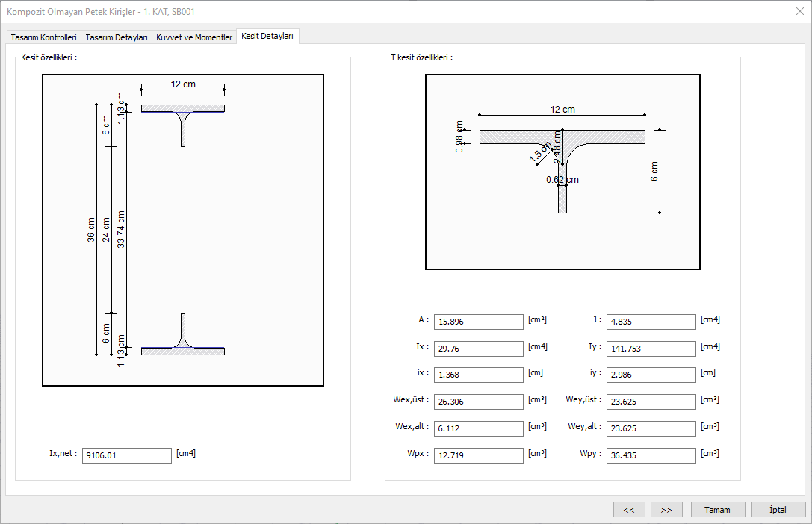Switch to the Tasarım Kontrolleri tab
Viewport: 812px width, 524px height.
pyautogui.click(x=43, y=37)
